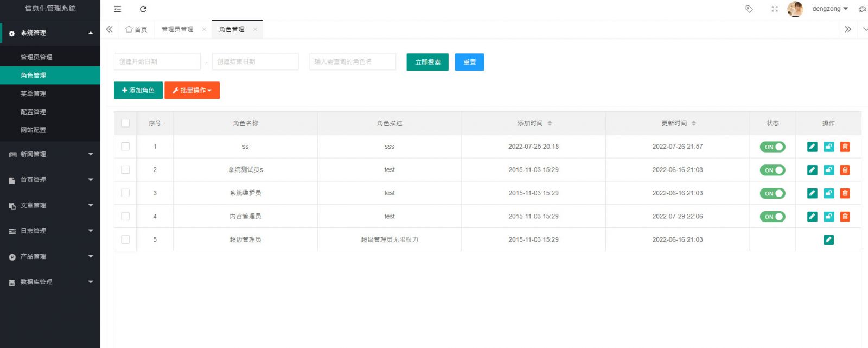
Task: Edit the 超级管理员 role
Action: point(828,240)
